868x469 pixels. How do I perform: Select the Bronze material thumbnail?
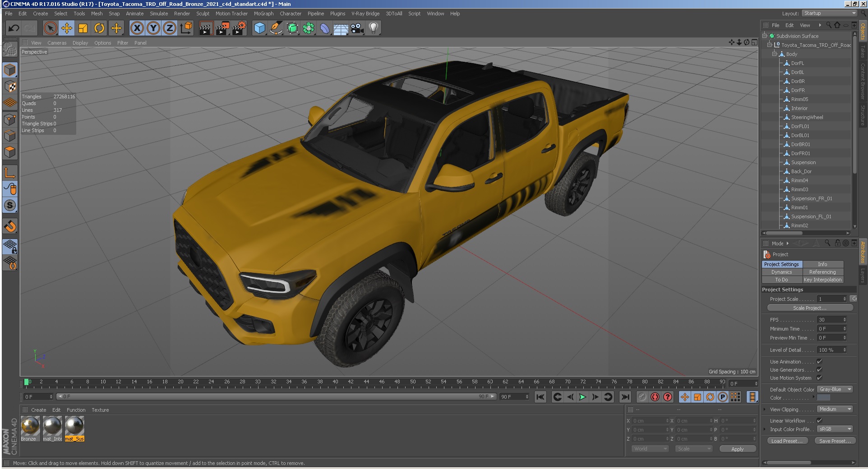(30, 426)
